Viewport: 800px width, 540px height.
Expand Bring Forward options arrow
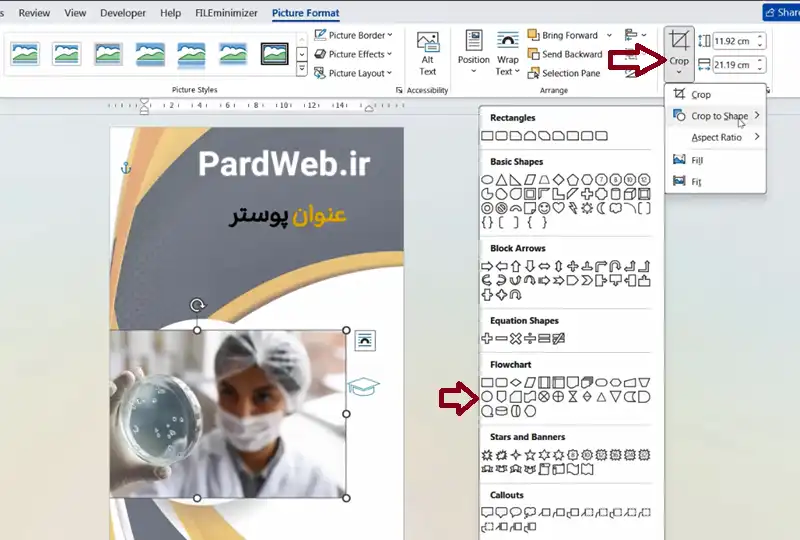tap(609, 35)
